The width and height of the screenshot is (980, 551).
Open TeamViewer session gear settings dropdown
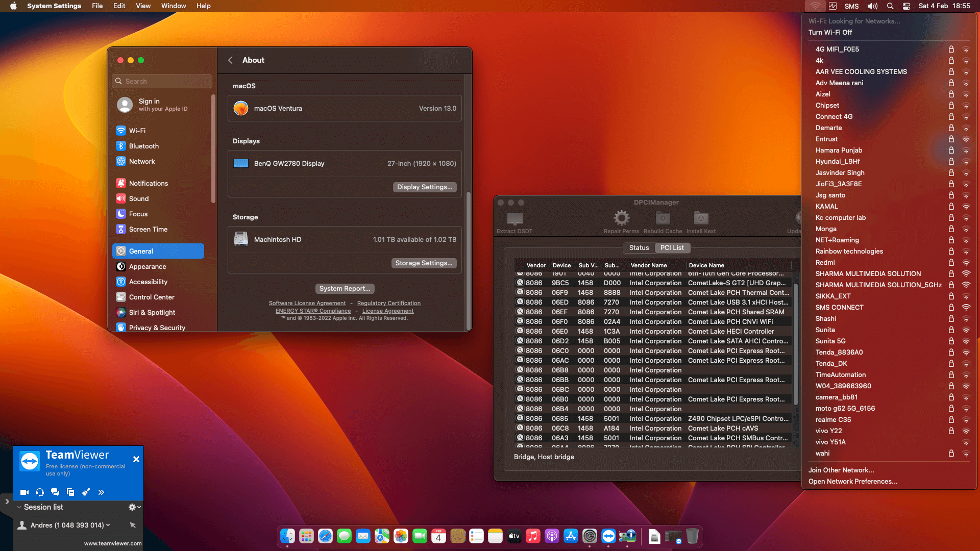click(x=134, y=507)
